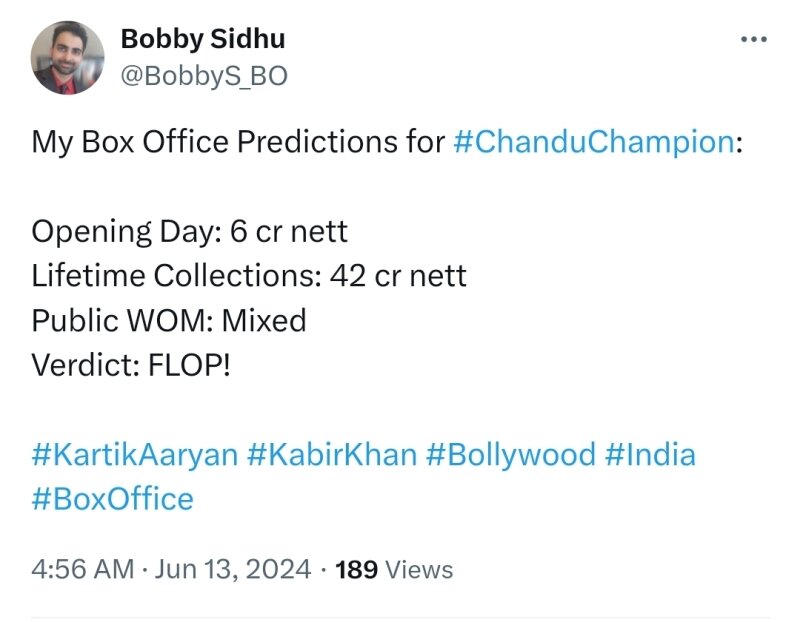Open the #India hashtag
This screenshot has width=800, height=622.
(650, 455)
